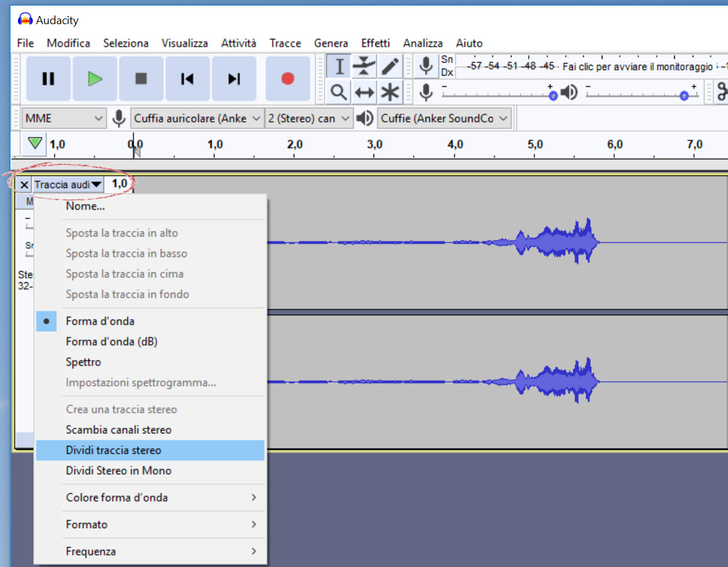This screenshot has height=567, width=728.
Task: Choose Dividi traccia stereo
Action: pos(150,451)
